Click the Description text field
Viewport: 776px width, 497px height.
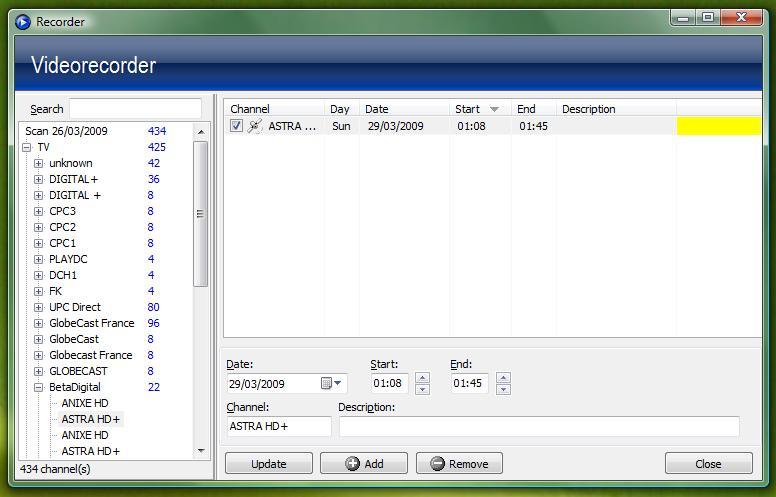pyautogui.click(x=539, y=426)
